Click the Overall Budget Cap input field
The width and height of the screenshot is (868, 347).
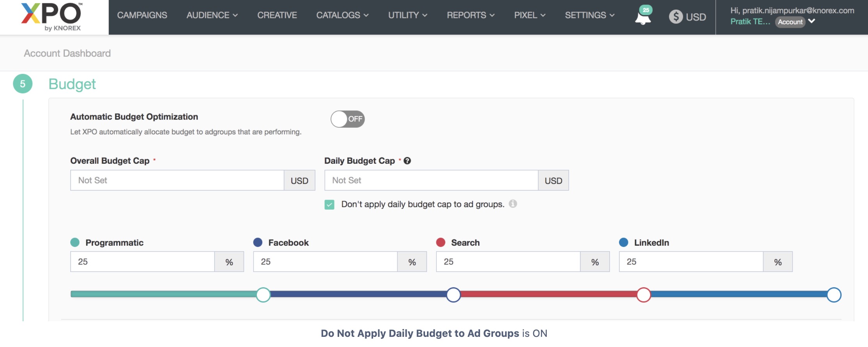(x=177, y=180)
